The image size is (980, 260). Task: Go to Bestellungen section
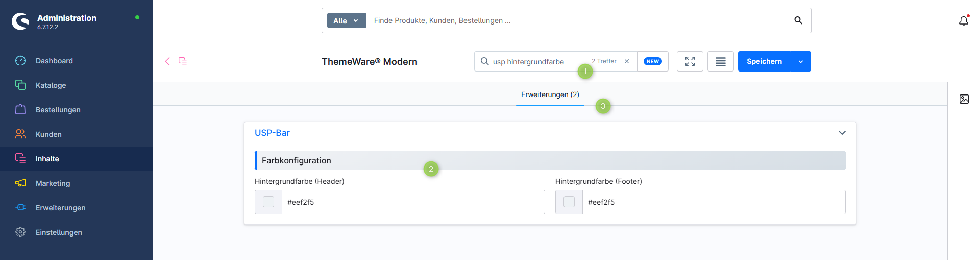tap(77, 110)
